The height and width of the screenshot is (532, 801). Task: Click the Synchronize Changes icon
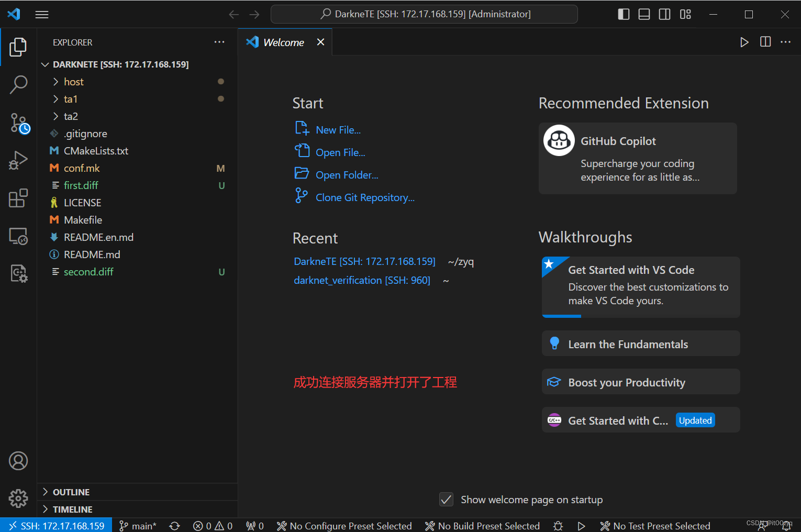(175, 526)
